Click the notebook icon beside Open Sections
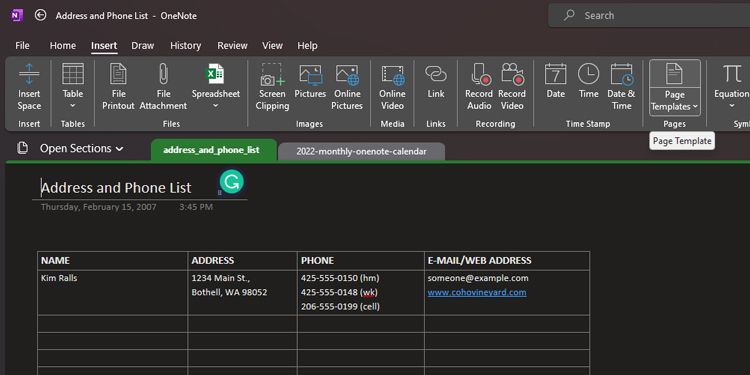The image size is (750, 375). click(x=22, y=148)
